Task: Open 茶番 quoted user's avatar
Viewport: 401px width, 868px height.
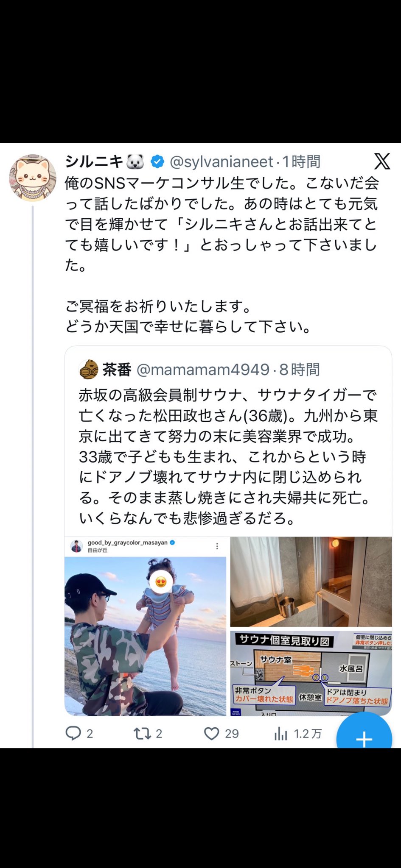Action: point(89,369)
